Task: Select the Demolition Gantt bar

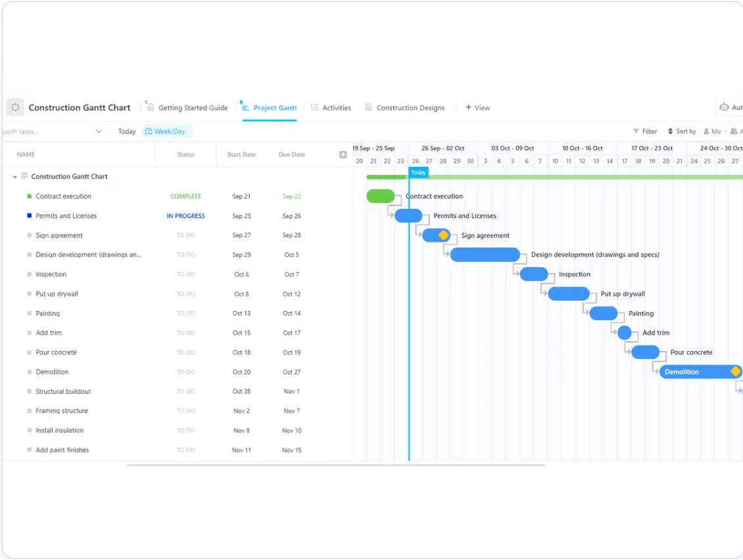Action: 700,372
